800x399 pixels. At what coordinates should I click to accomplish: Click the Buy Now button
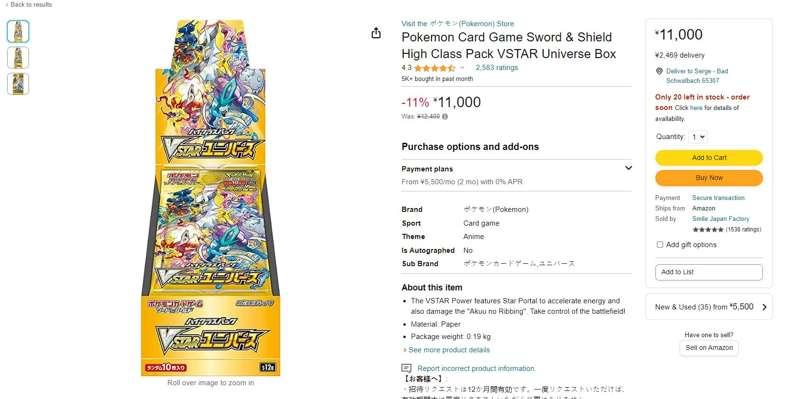pos(709,178)
